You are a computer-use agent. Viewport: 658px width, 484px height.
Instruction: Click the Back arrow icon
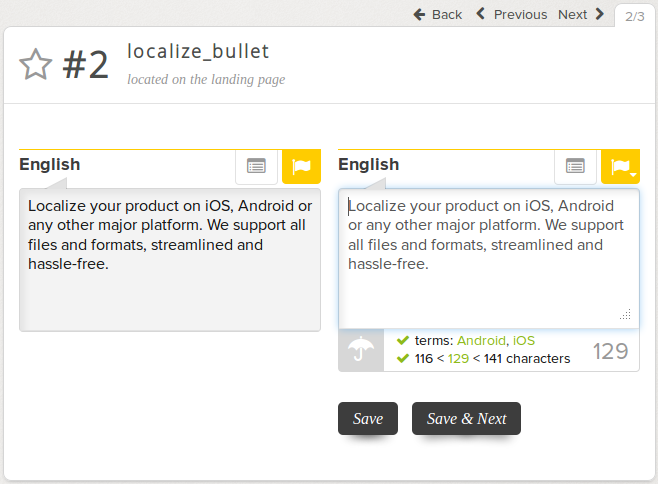419,15
